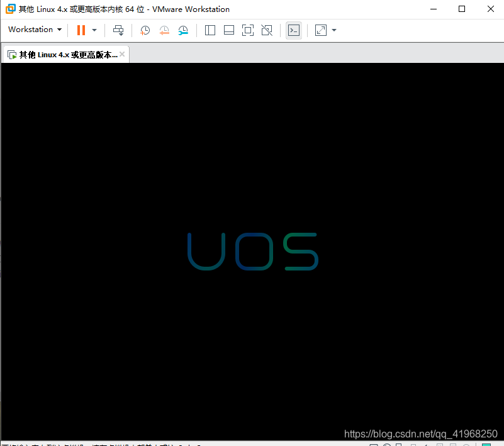The width and height of the screenshot is (504, 446).
Task: Toggle the library sidebar panel
Action: (x=210, y=30)
